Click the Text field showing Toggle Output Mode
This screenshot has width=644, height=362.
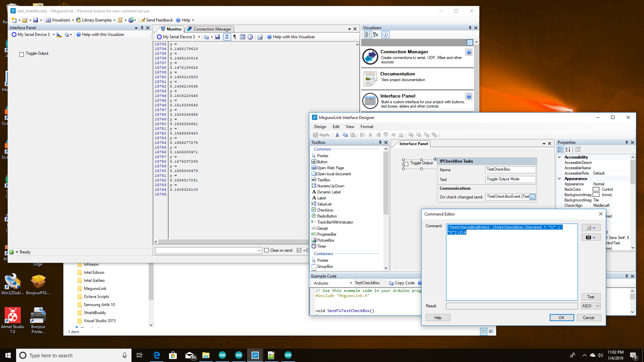click(x=511, y=179)
